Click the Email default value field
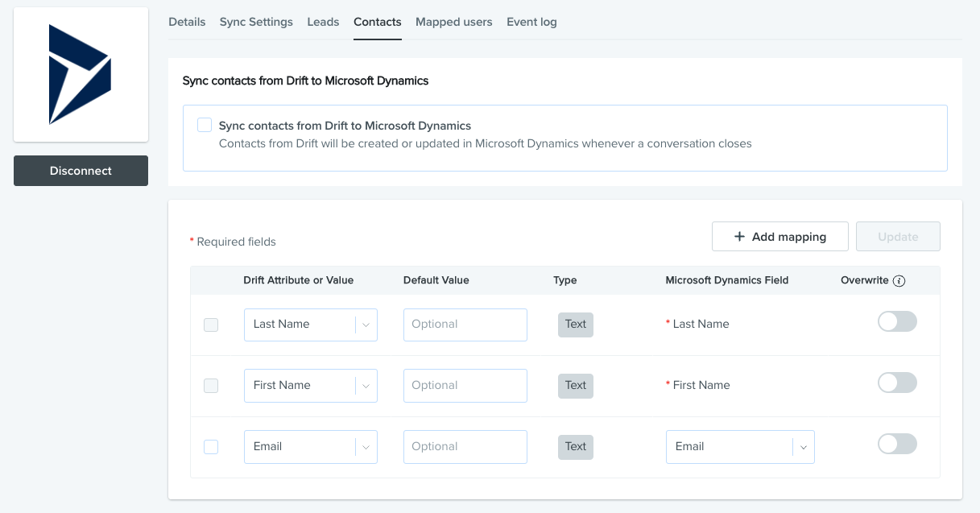The width and height of the screenshot is (980, 513). click(x=465, y=447)
